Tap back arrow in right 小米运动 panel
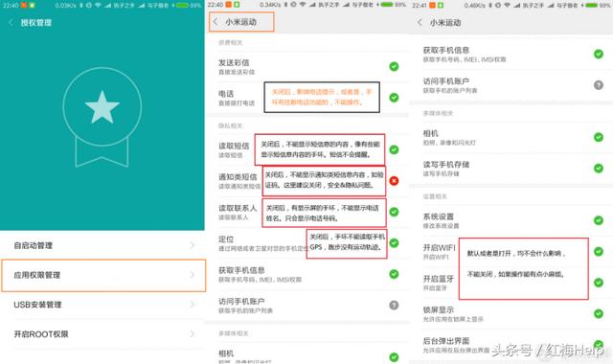The width and height of the screenshot is (613, 364). coord(420,22)
